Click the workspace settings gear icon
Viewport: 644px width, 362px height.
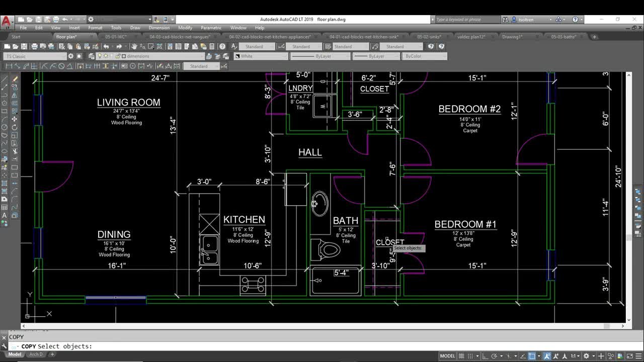click(x=70, y=56)
